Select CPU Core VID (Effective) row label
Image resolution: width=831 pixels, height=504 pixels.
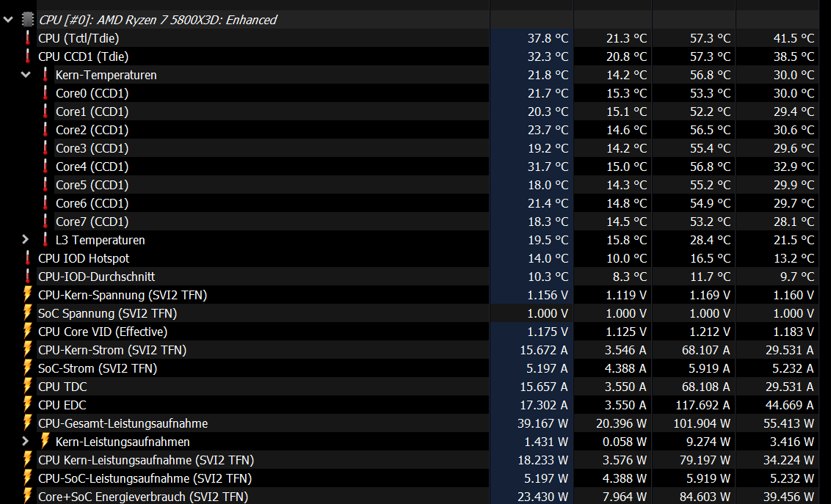point(103,332)
